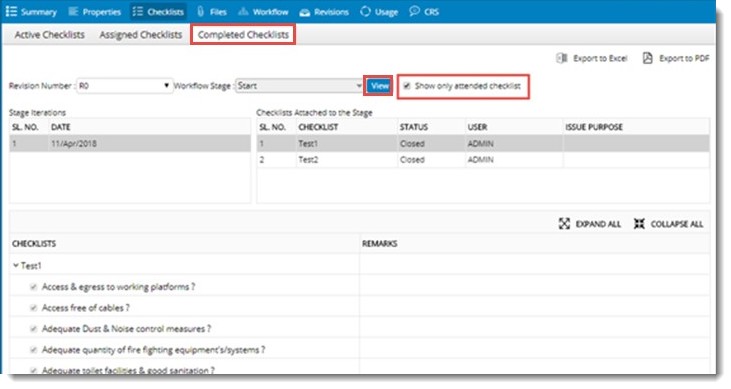Click the Collapse All icon
731x389 pixels.
[639, 224]
